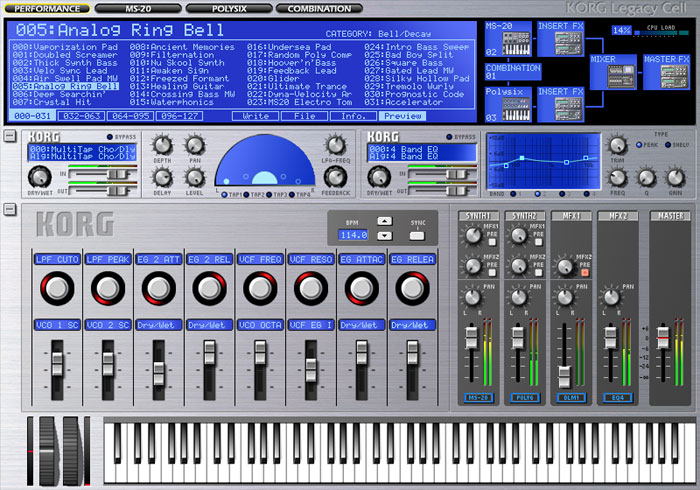Click the TRIM knob in EQ section
Screen dimensions: 700x490
coord(617,145)
